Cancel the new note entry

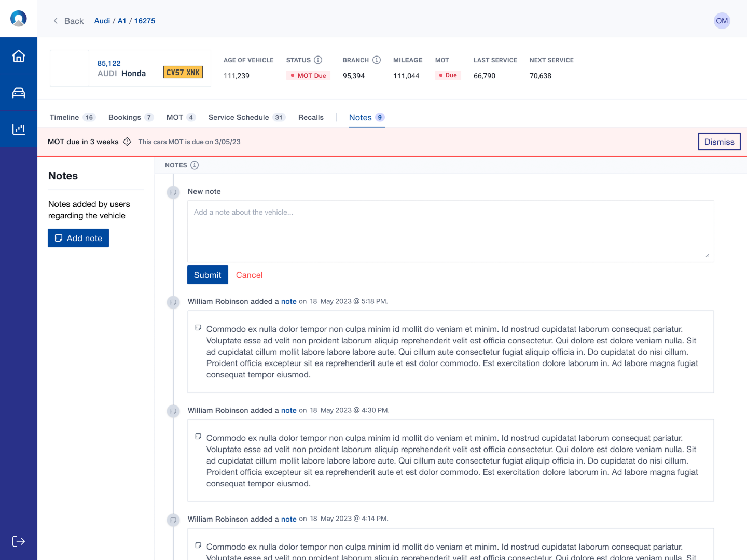(249, 275)
